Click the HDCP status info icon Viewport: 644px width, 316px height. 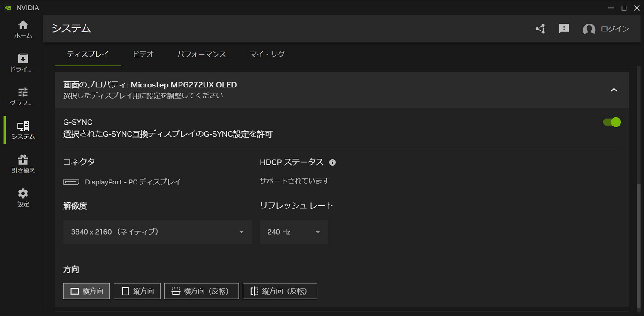pos(332,163)
